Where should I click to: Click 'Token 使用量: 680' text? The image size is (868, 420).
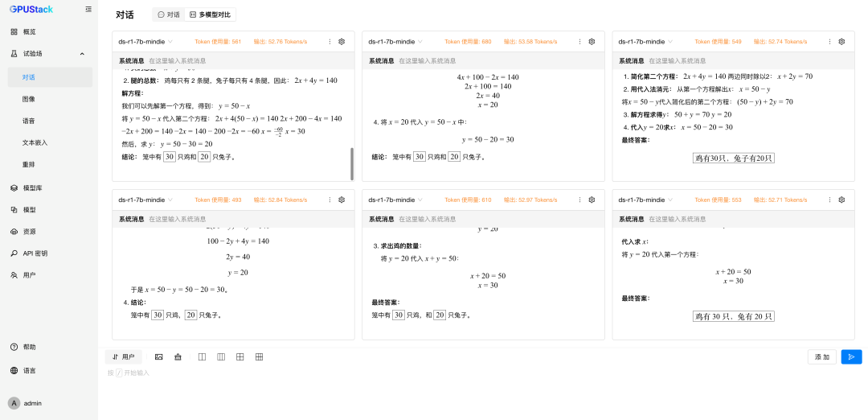click(x=468, y=42)
